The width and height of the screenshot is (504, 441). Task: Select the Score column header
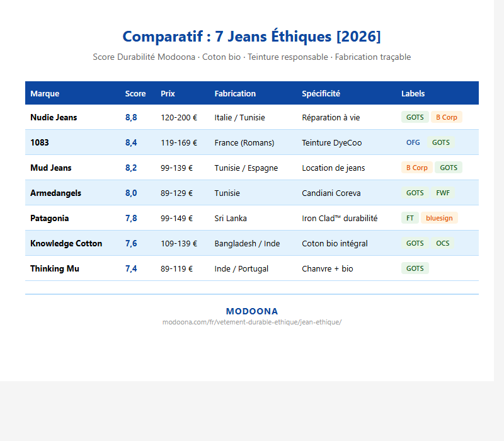point(135,93)
